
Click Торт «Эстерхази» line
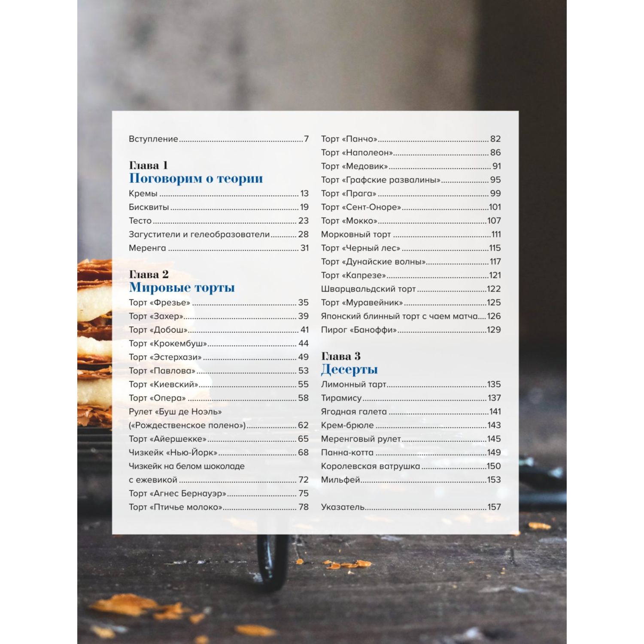(x=219, y=357)
